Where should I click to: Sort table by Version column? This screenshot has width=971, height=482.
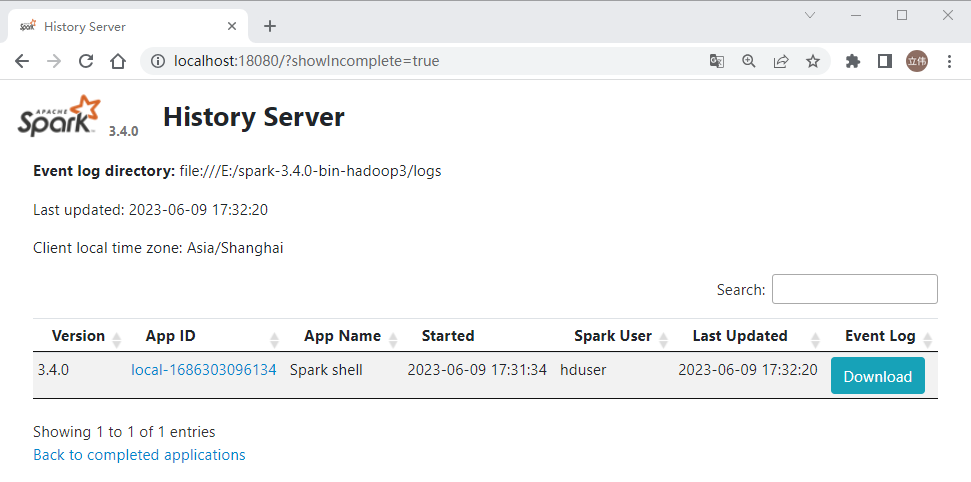(78, 336)
